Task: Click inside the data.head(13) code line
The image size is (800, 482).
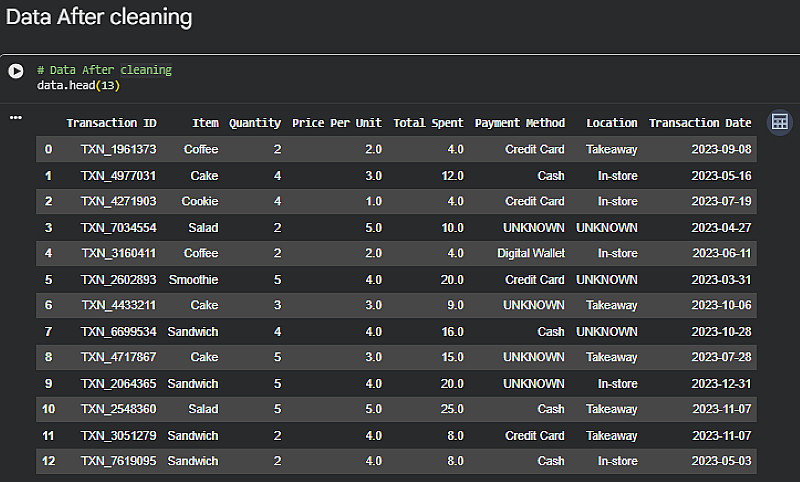Action: pos(78,86)
